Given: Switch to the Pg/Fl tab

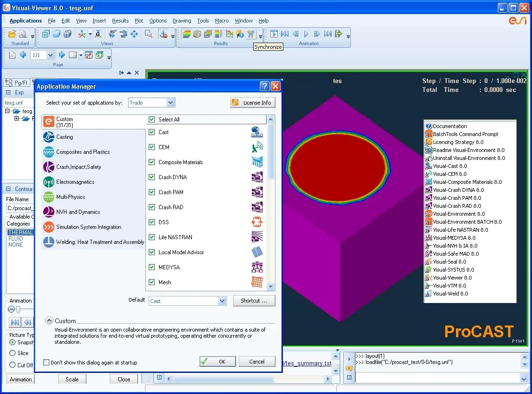Looking at the screenshot, I should [16, 83].
